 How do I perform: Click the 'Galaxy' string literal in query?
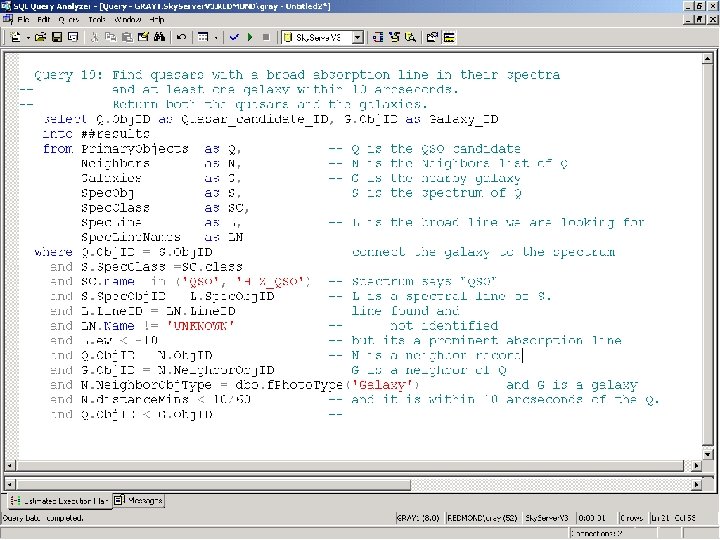(x=382, y=385)
